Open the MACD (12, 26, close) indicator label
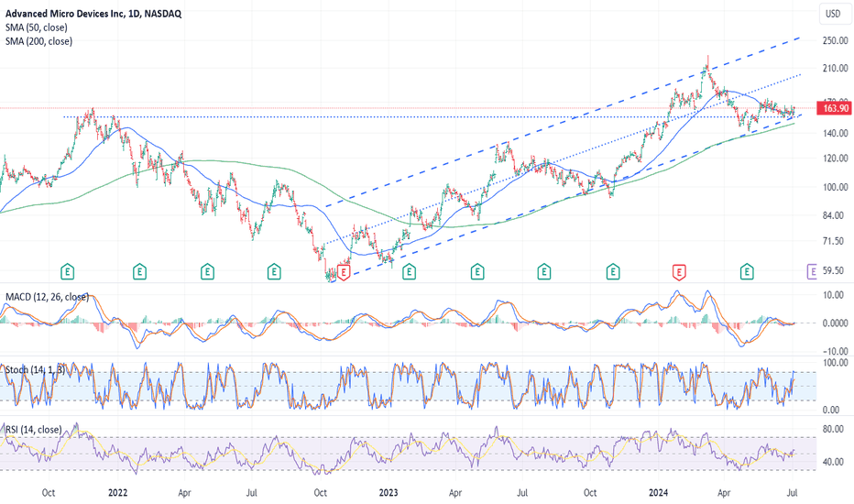 [x=47, y=297]
